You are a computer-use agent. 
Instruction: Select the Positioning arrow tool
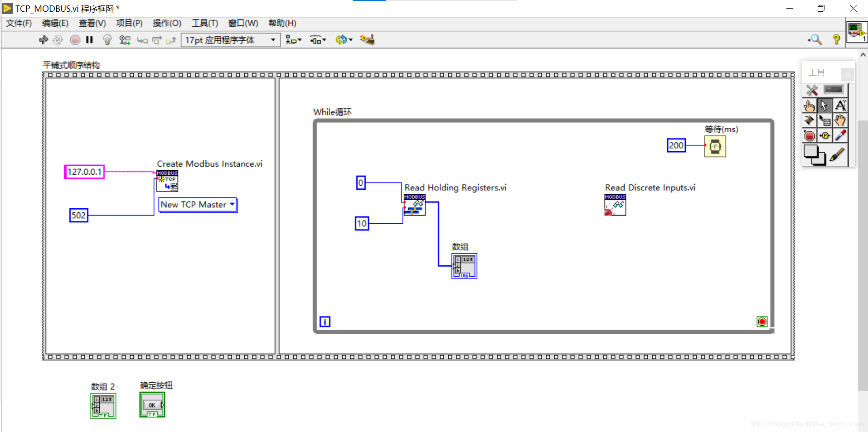click(824, 106)
